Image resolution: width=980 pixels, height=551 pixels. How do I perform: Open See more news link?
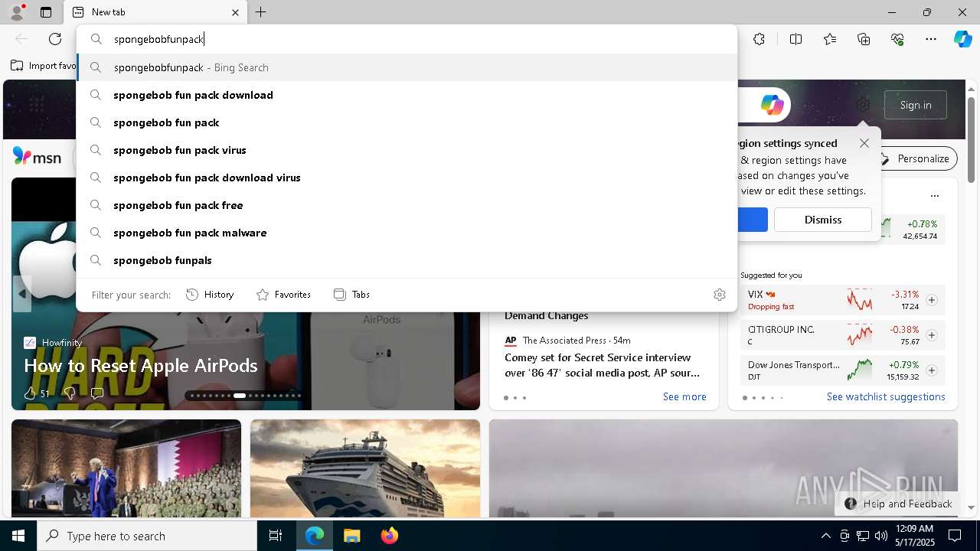point(684,396)
